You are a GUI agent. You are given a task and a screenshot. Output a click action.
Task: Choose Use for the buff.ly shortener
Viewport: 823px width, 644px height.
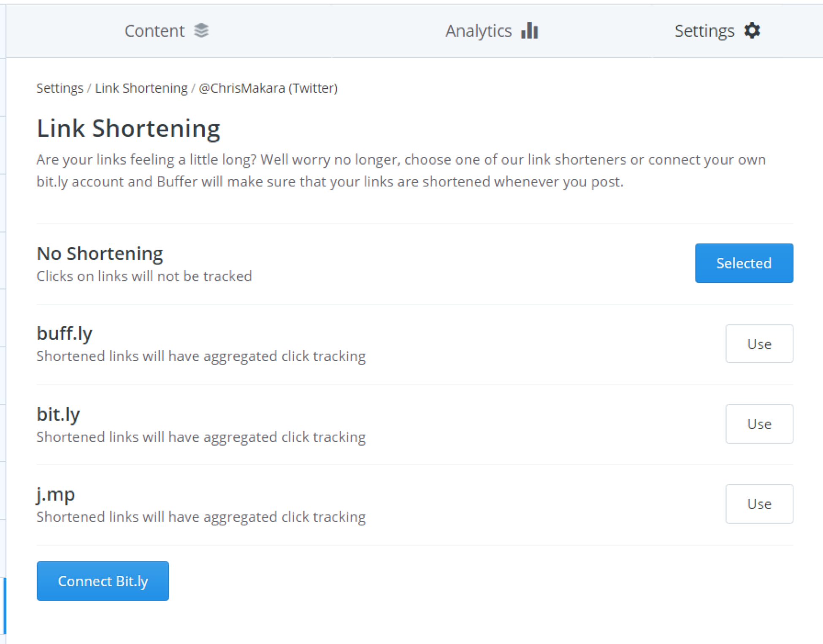coord(759,344)
